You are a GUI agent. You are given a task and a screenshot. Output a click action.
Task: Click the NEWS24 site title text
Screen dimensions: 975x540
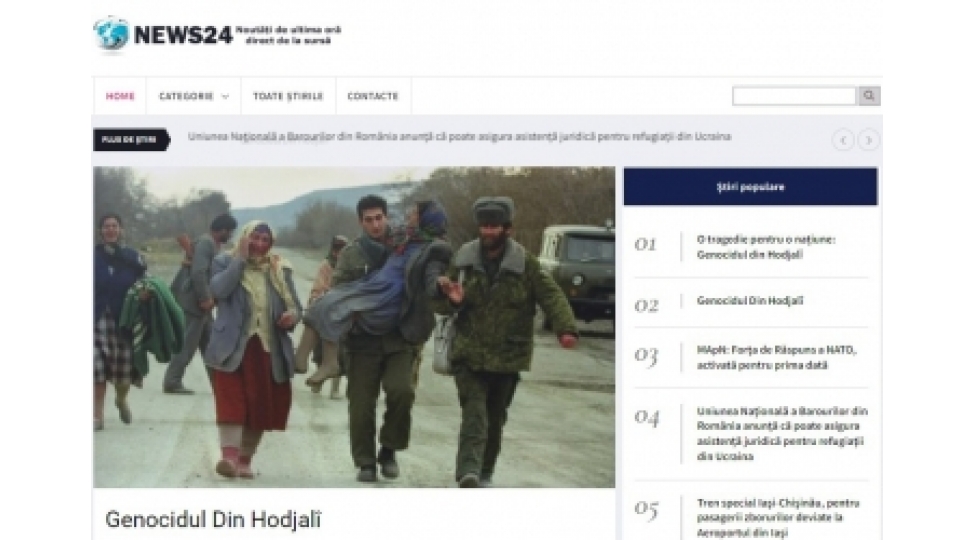[x=183, y=35]
